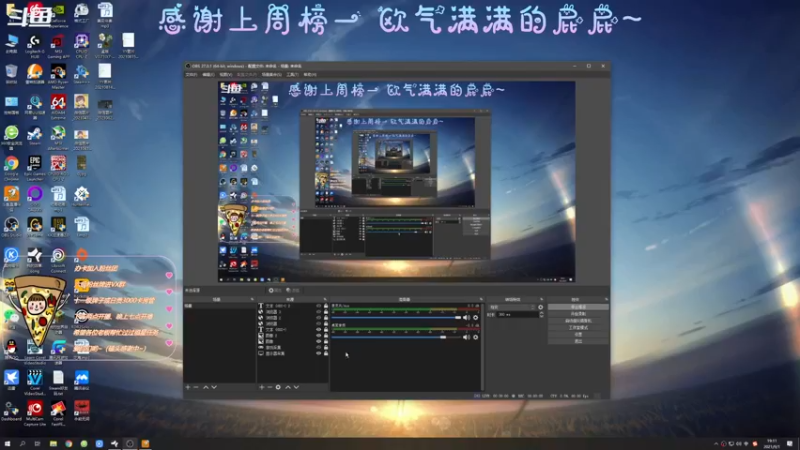
Task: Toggle visibility of 图像 2 source
Action: [x=318, y=336]
